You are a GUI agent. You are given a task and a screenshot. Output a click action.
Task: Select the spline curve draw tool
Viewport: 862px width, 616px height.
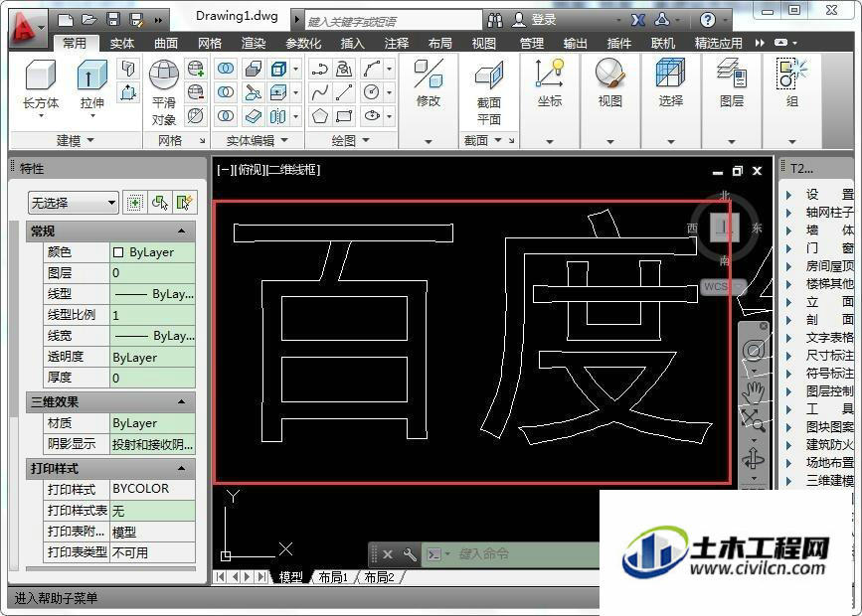[x=319, y=92]
